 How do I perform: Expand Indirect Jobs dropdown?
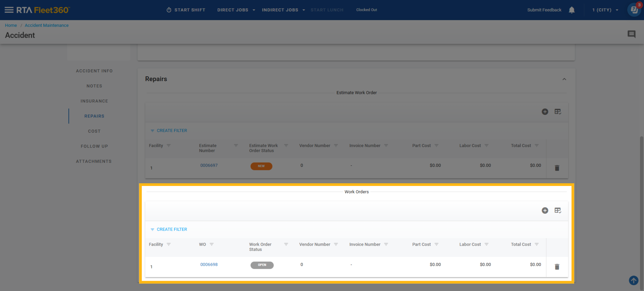283,10
